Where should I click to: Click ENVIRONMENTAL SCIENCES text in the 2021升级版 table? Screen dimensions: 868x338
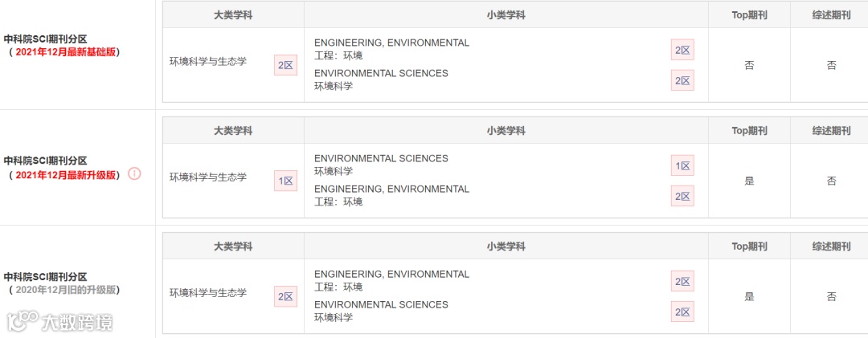click(x=381, y=158)
